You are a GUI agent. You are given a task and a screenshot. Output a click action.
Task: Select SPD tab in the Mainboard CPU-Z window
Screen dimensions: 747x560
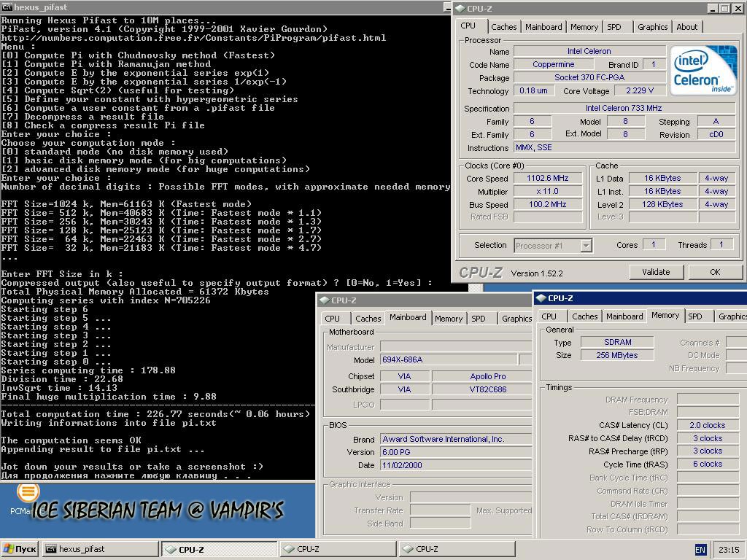pos(479,319)
